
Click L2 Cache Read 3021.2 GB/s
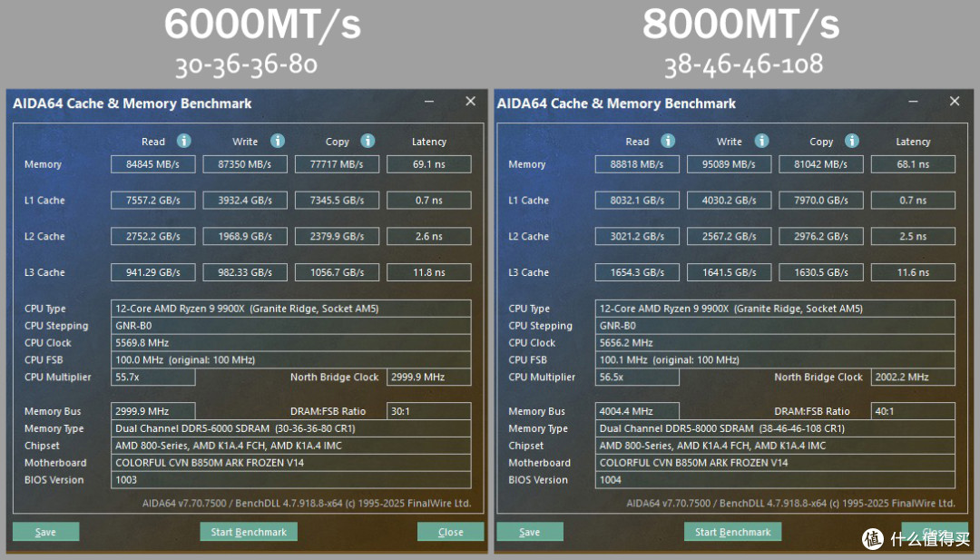point(637,236)
